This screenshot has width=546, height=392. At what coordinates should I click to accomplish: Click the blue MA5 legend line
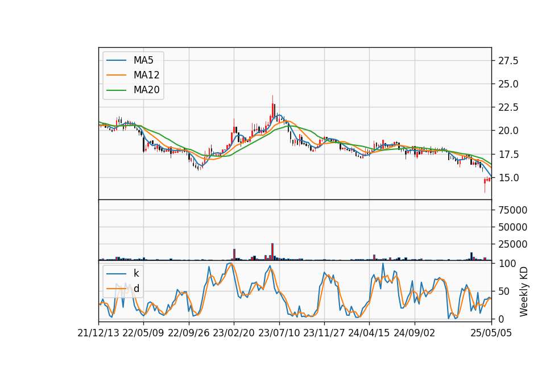coord(116,60)
